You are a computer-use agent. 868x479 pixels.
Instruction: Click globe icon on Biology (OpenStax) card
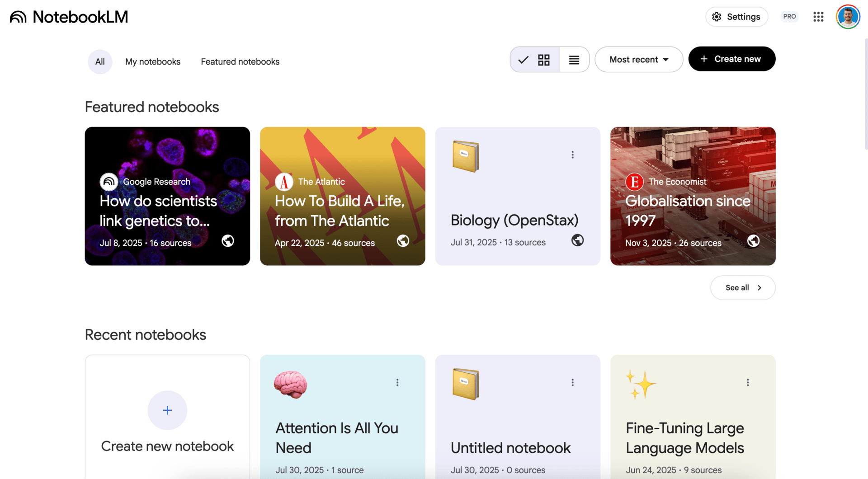point(577,240)
